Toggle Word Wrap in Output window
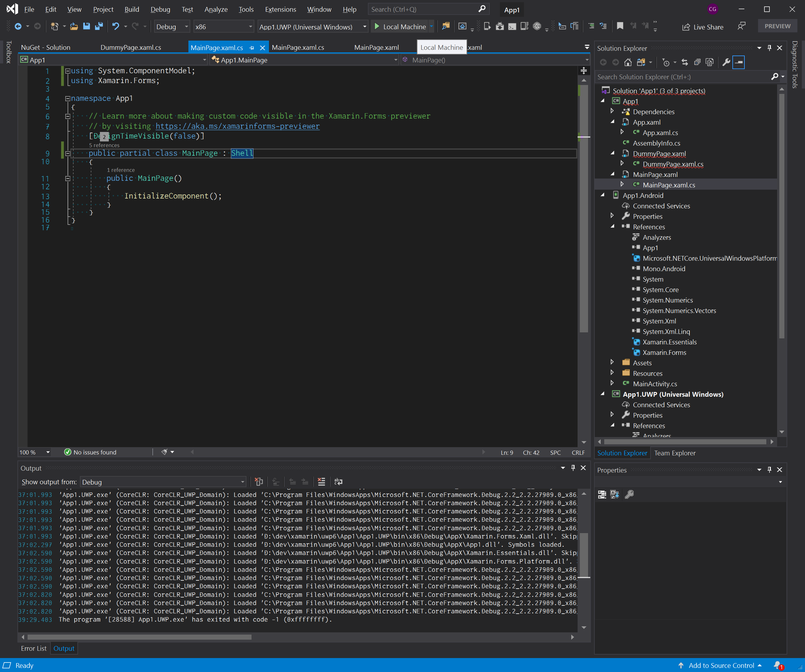This screenshot has width=805, height=672. coord(338,482)
